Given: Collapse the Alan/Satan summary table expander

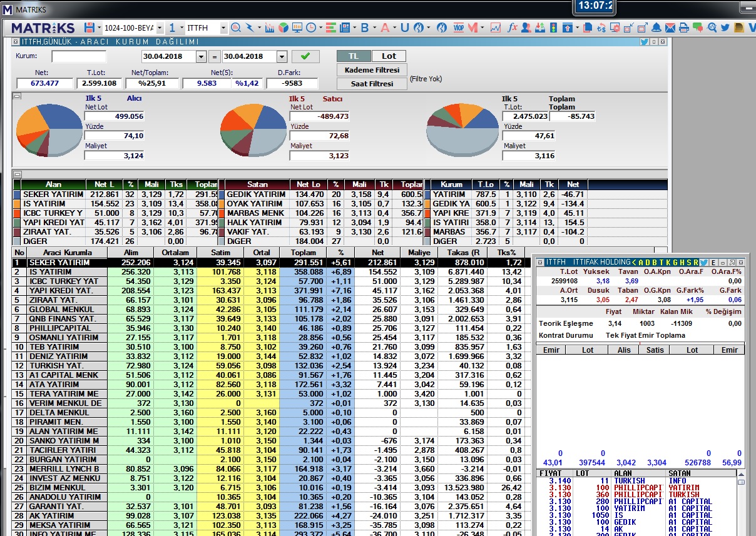Looking at the screenshot, I should coord(17,174).
